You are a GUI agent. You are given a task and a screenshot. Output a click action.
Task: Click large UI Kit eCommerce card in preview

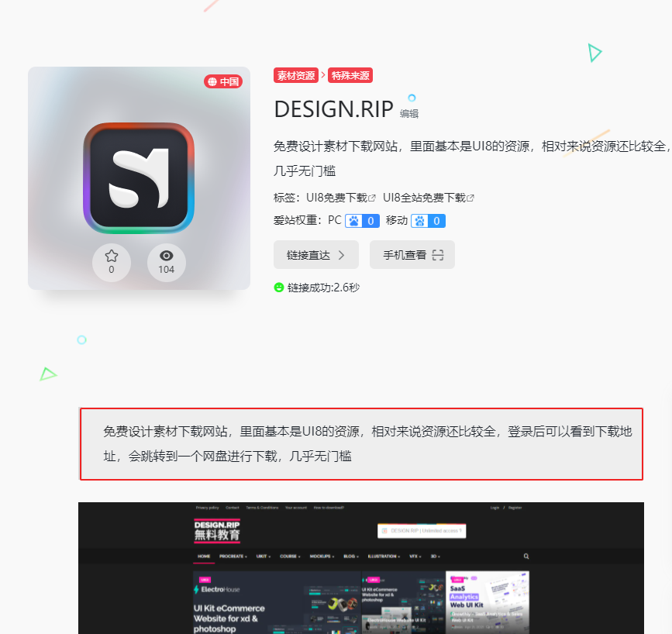pos(277,602)
